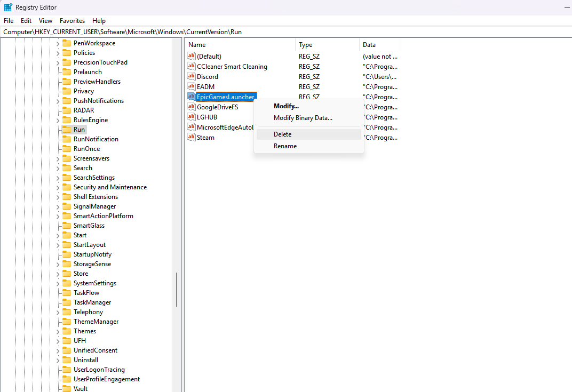
Task: Select the EADM value name
Action: 206,87
